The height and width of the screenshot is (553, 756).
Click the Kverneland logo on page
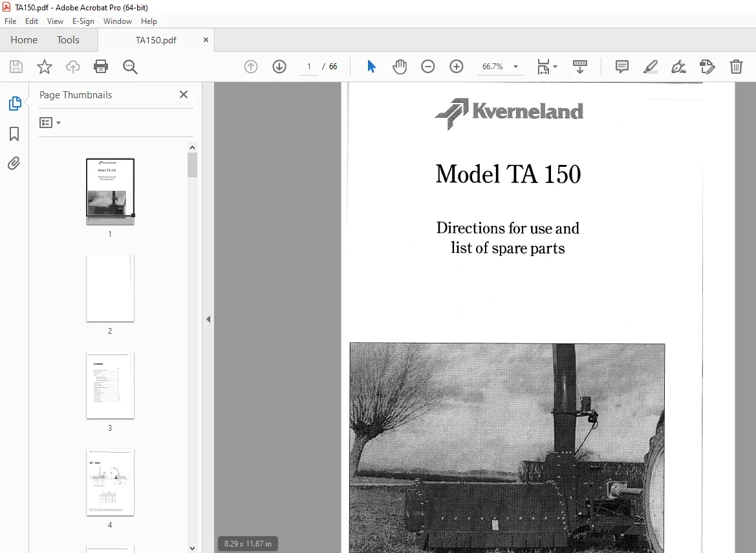coord(509,113)
